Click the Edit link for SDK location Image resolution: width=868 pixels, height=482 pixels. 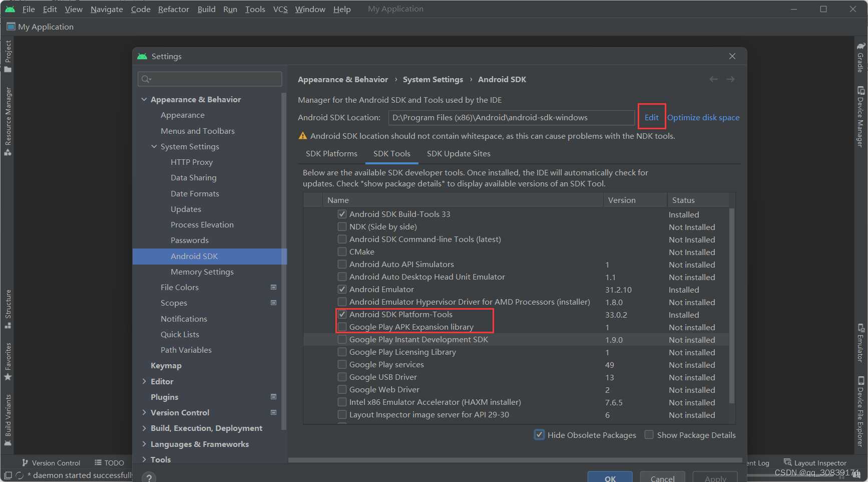click(651, 117)
